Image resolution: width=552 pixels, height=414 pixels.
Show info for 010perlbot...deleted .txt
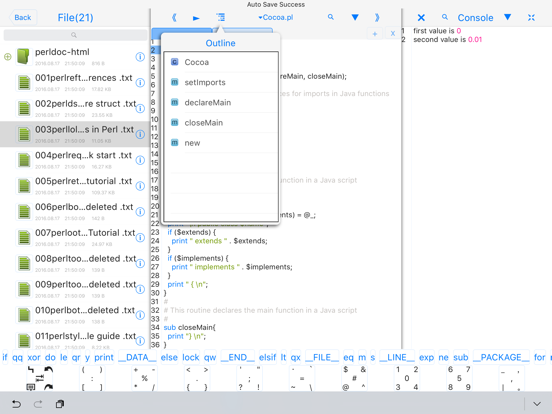pos(140,315)
